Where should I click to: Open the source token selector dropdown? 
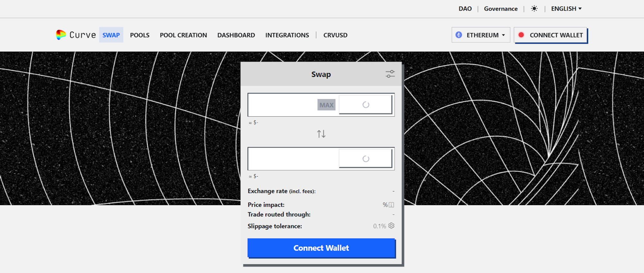click(365, 105)
